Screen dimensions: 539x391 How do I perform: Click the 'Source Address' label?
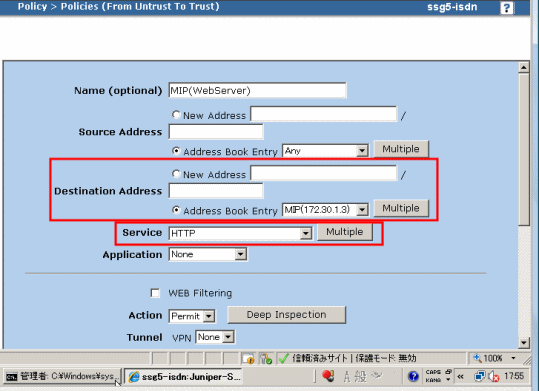[120, 132]
